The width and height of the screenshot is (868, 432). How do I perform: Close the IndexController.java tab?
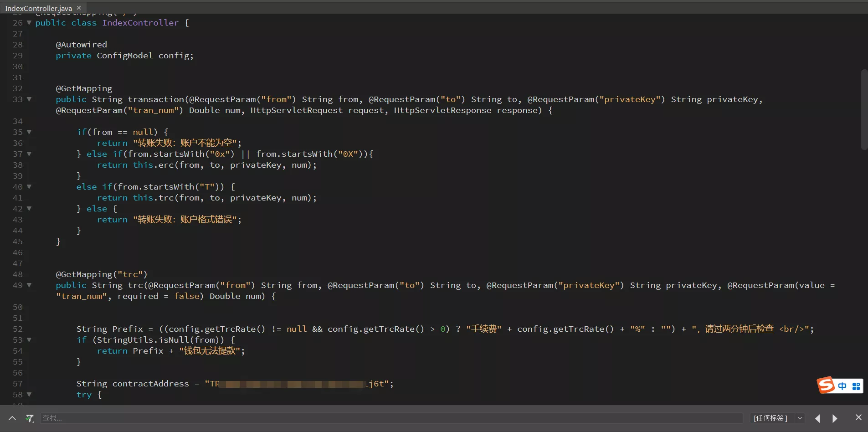78,8
